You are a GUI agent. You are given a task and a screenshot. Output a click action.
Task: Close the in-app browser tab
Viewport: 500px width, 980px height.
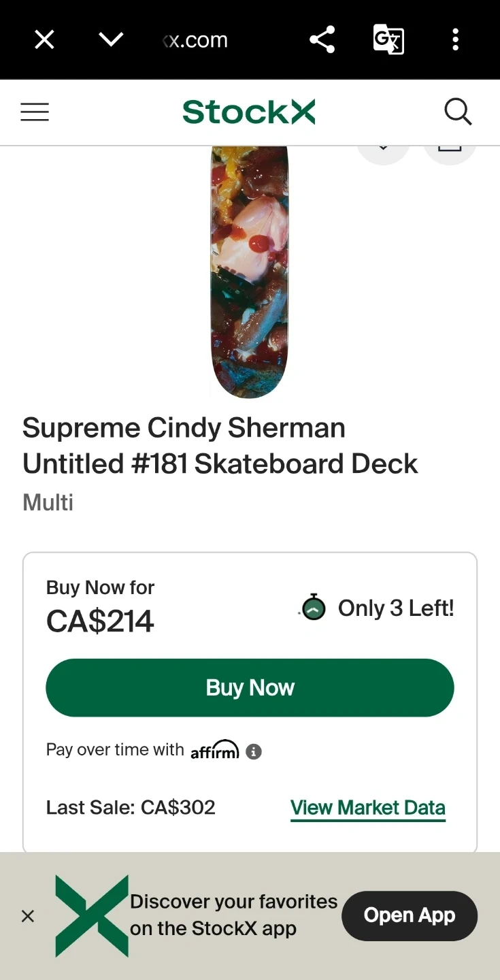tap(44, 40)
